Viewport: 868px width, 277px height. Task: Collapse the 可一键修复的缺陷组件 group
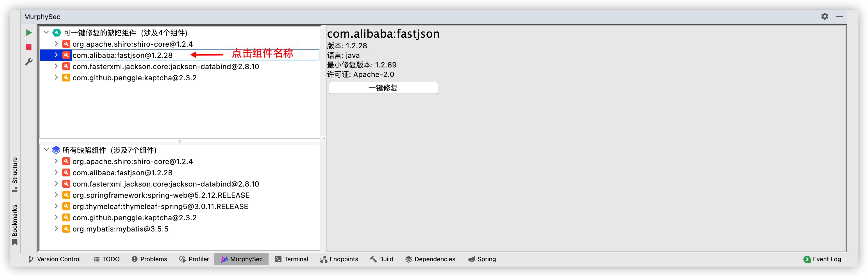47,32
